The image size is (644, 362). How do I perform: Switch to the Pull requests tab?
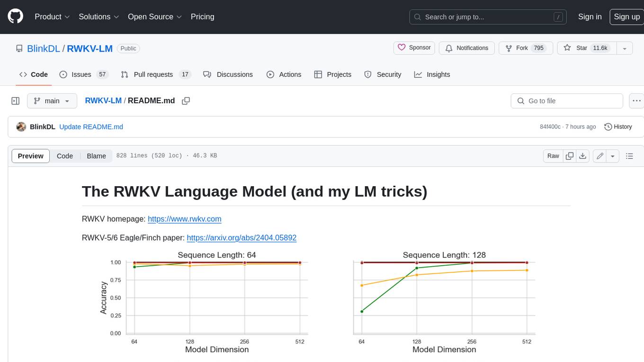155,74
